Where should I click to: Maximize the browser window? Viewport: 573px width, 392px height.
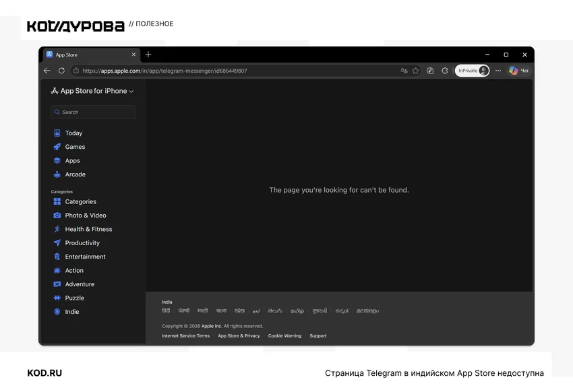coord(506,55)
